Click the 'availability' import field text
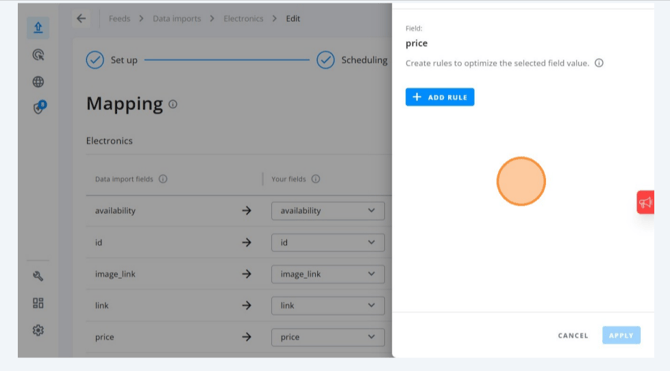 point(115,210)
